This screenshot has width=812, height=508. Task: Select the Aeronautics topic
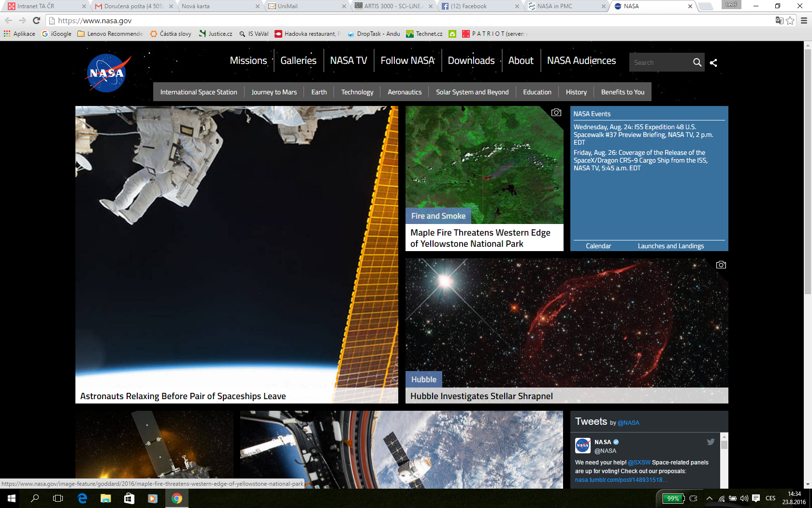(x=405, y=92)
